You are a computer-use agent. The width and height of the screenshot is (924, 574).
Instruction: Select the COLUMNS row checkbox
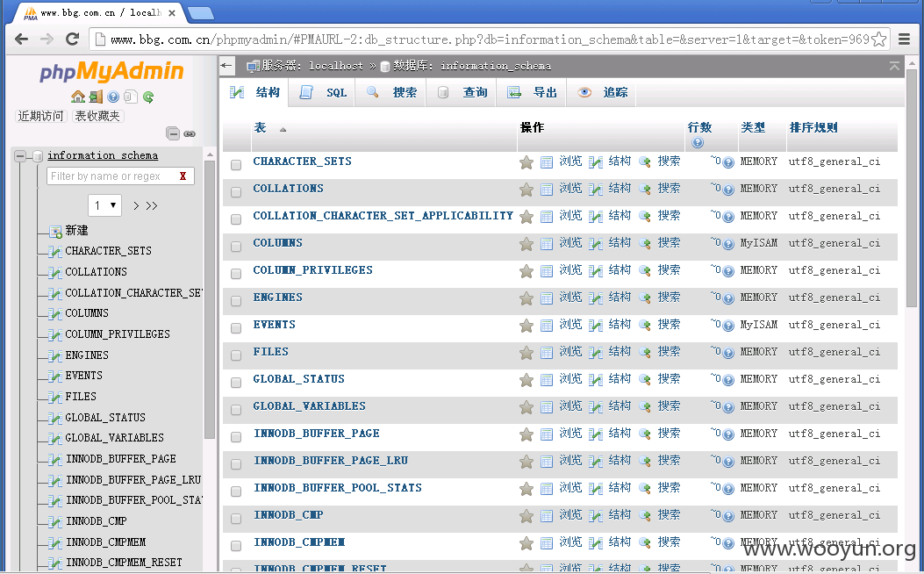point(236,247)
